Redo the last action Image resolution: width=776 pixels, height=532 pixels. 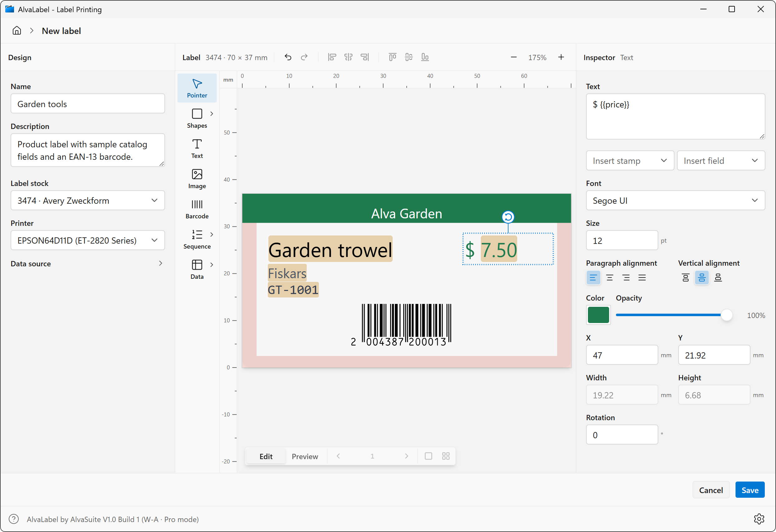pos(304,57)
